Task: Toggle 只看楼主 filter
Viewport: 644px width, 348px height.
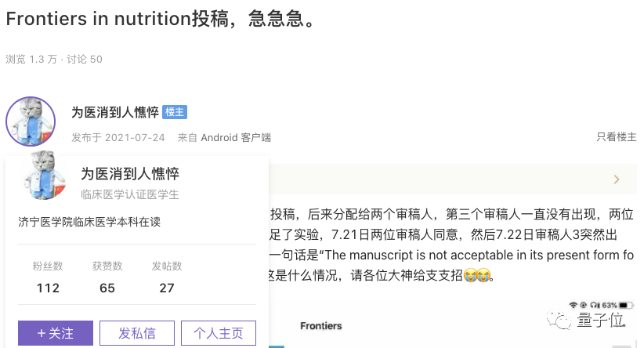Action: pos(616,137)
